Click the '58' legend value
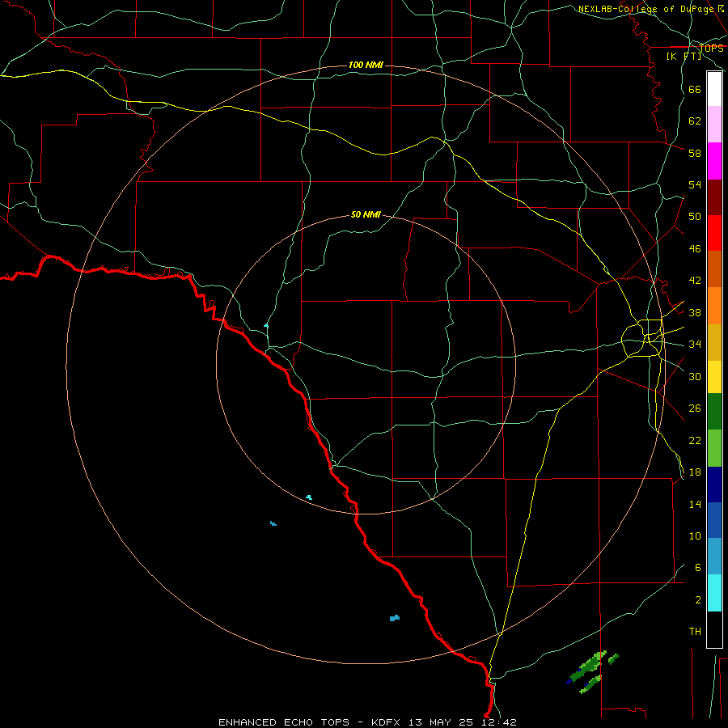 (x=695, y=153)
